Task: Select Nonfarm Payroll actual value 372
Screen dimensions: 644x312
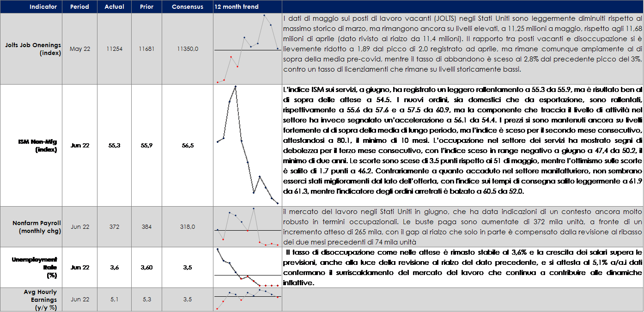Action: [114, 227]
